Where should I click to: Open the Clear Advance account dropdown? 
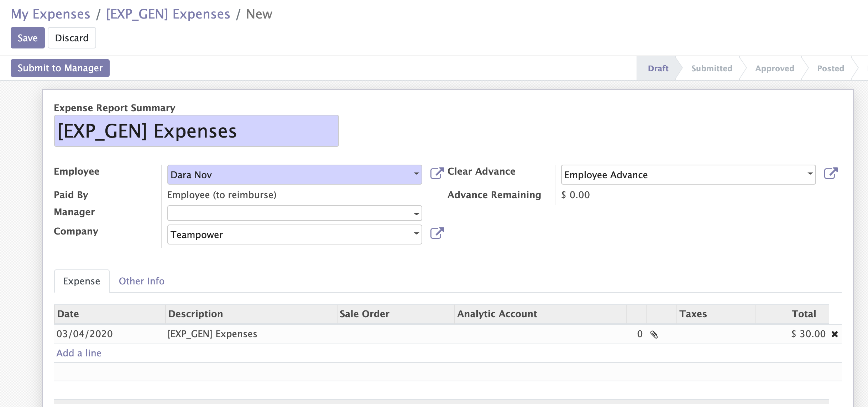pyautogui.click(x=811, y=175)
